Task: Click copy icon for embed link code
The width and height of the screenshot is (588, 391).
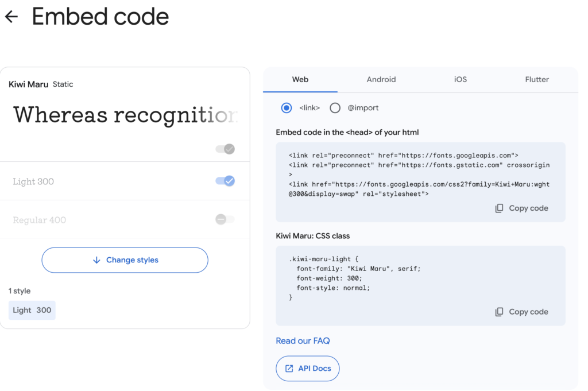Action: click(x=499, y=208)
